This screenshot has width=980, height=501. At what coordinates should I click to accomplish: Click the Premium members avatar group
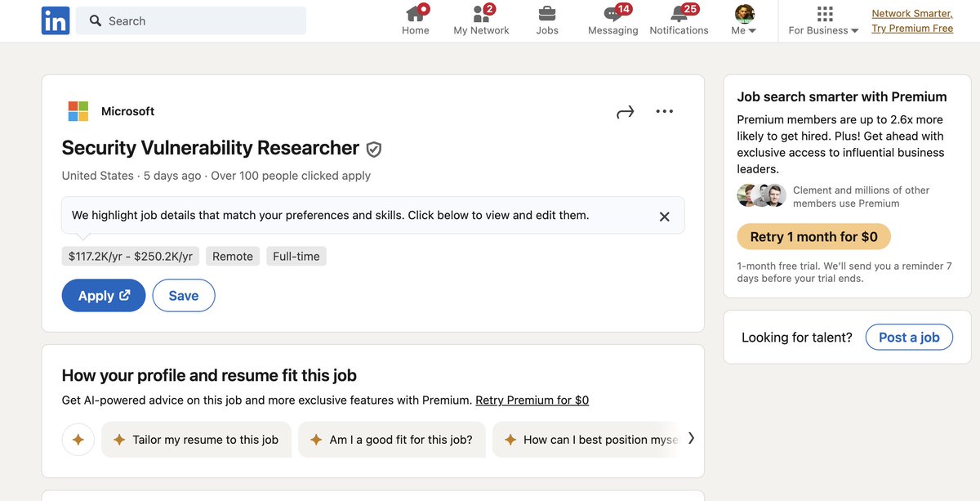761,195
